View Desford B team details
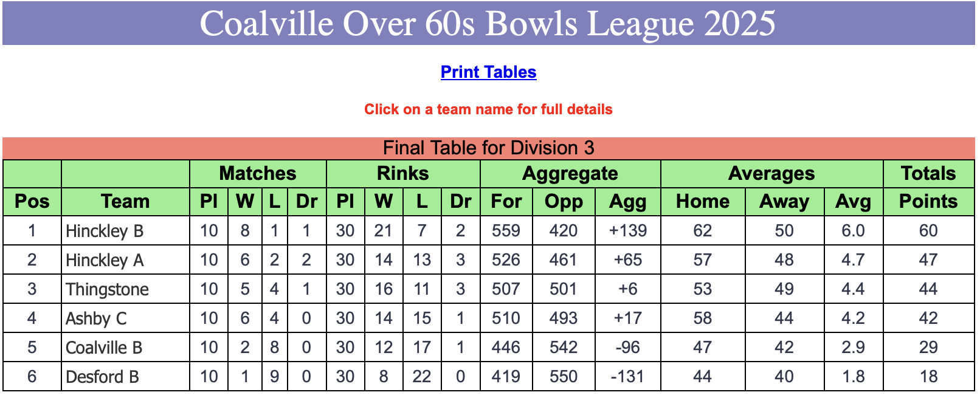980x395 pixels. tap(102, 377)
